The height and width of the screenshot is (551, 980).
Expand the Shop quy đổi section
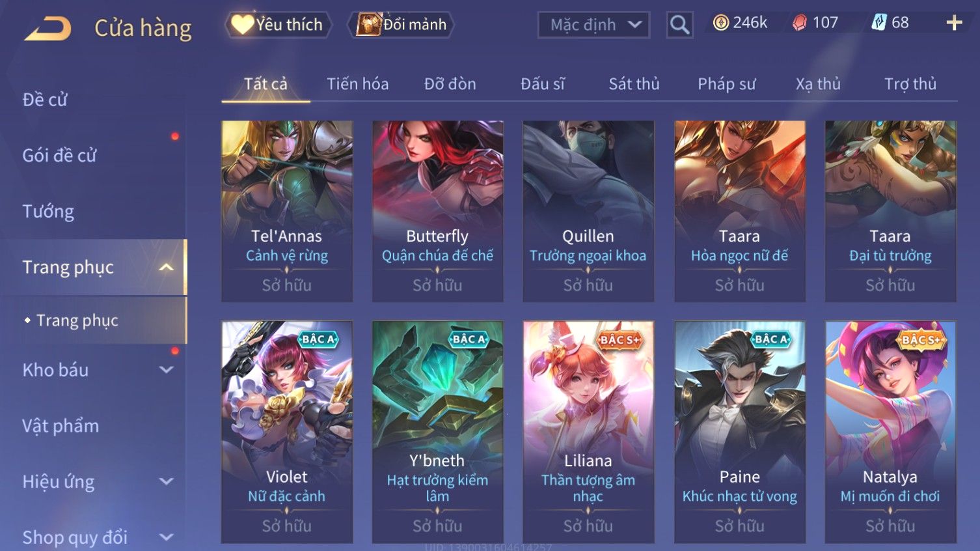(167, 537)
